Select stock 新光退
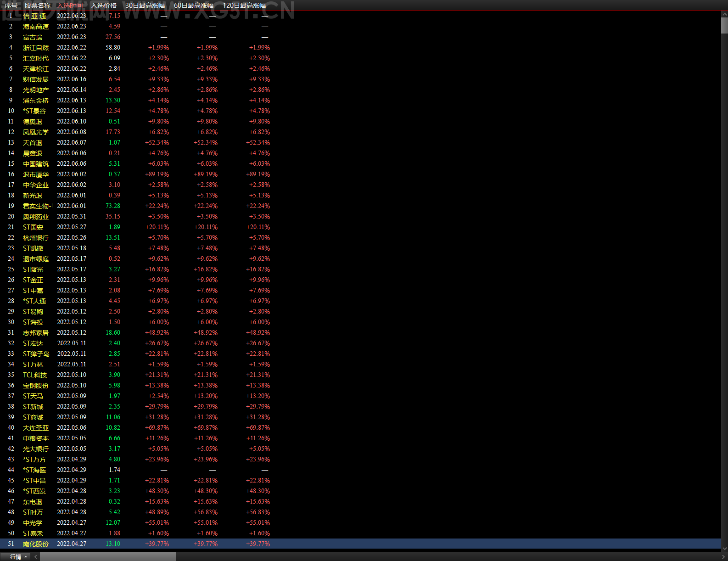The image size is (728, 561). pos(33,196)
